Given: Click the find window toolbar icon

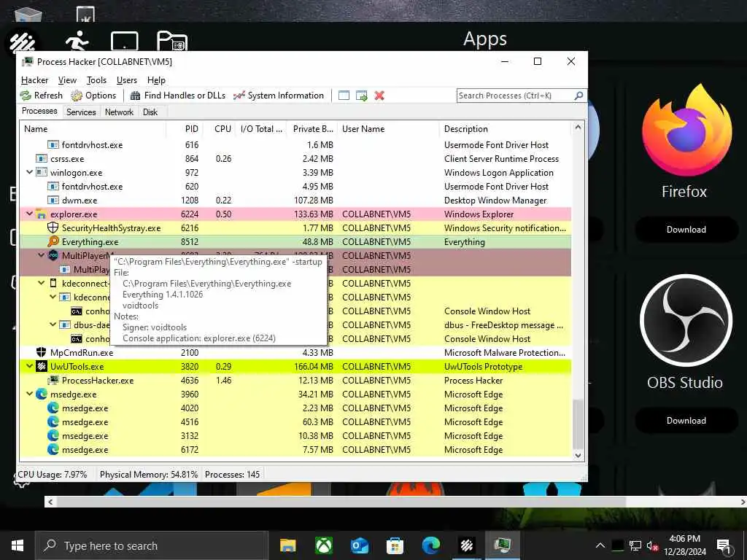Looking at the screenshot, I should click(x=344, y=96).
